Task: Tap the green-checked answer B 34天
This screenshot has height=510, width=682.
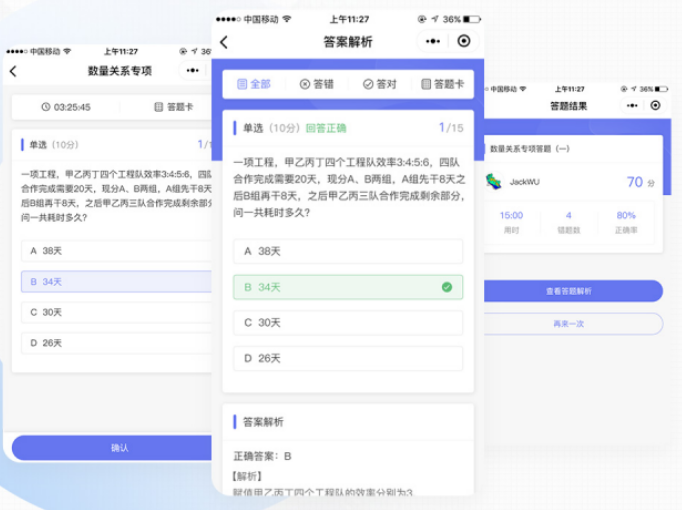Action: (347, 287)
